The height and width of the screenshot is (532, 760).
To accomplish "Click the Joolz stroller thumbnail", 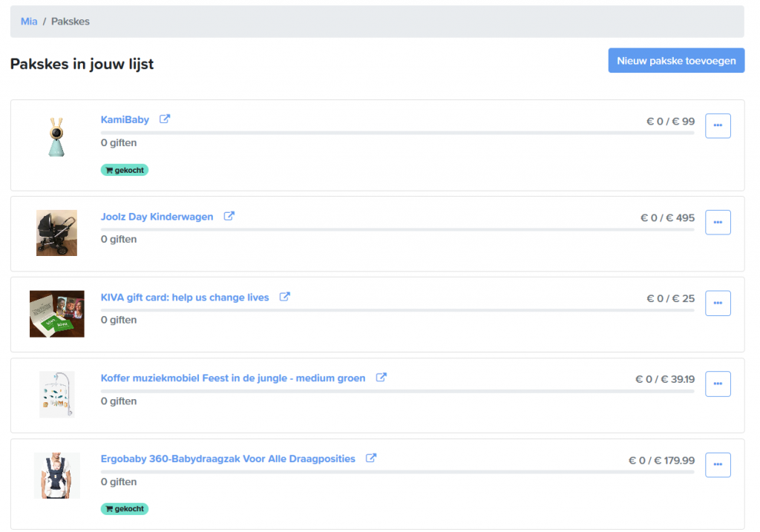I will [56, 233].
